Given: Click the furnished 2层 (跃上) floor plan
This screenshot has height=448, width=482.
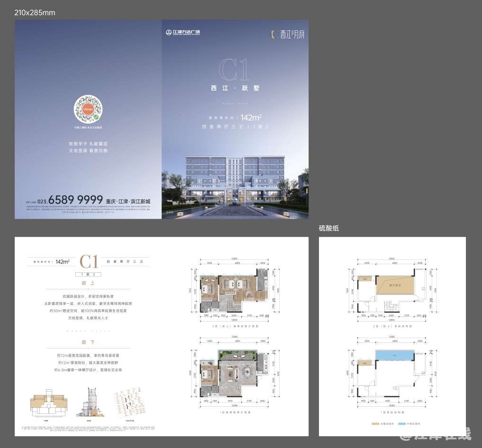Looking at the screenshot, I should tap(235, 290).
